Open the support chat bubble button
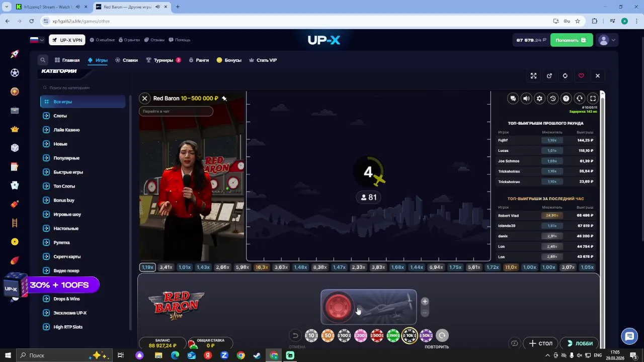644x362 pixels. [x=629, y=336]
